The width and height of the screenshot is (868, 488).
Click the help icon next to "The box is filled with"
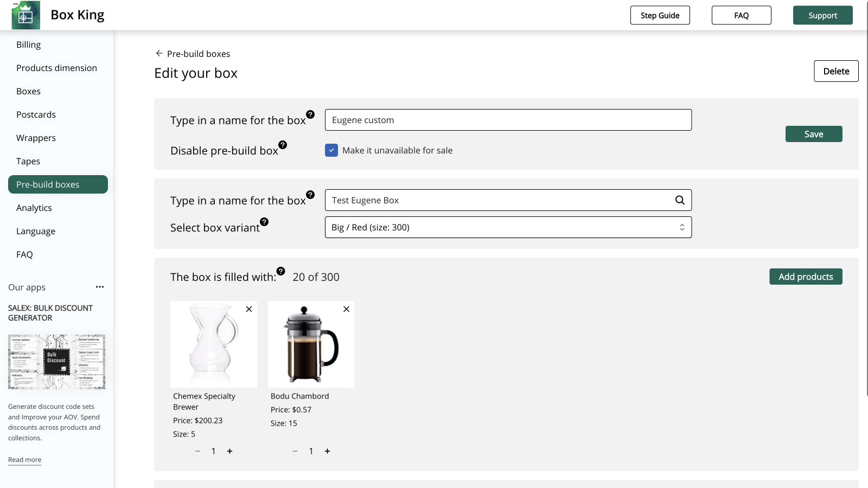click(280, 271)
